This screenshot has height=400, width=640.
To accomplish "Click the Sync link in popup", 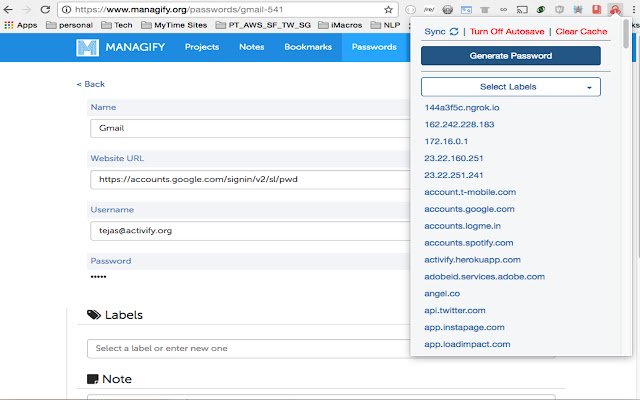I will pyautogui.click(x=435, y=31).
